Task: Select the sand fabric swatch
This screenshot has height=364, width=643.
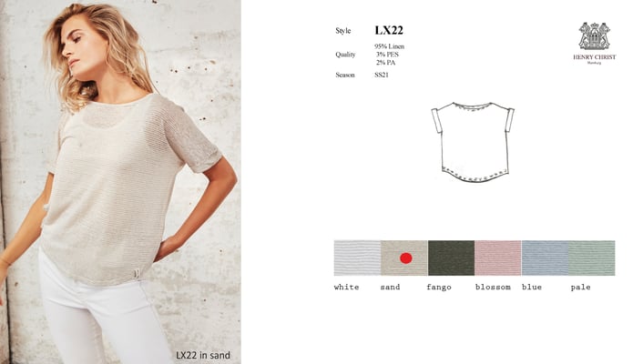Action: (404, 258)
